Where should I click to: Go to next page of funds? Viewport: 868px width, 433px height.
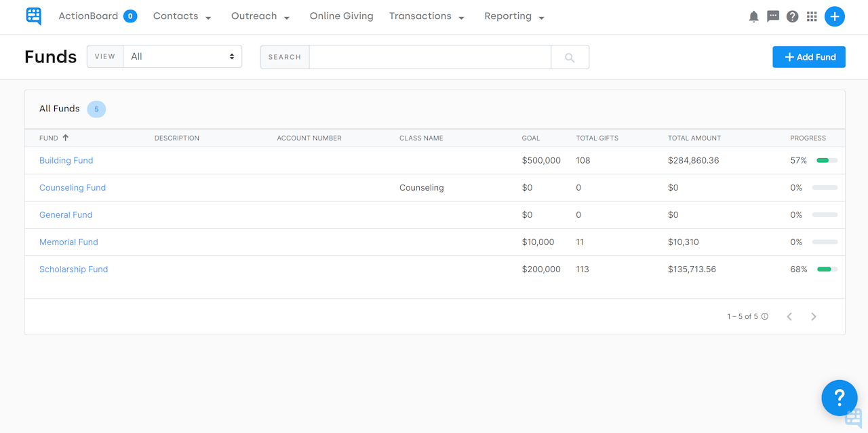point(814,317)
